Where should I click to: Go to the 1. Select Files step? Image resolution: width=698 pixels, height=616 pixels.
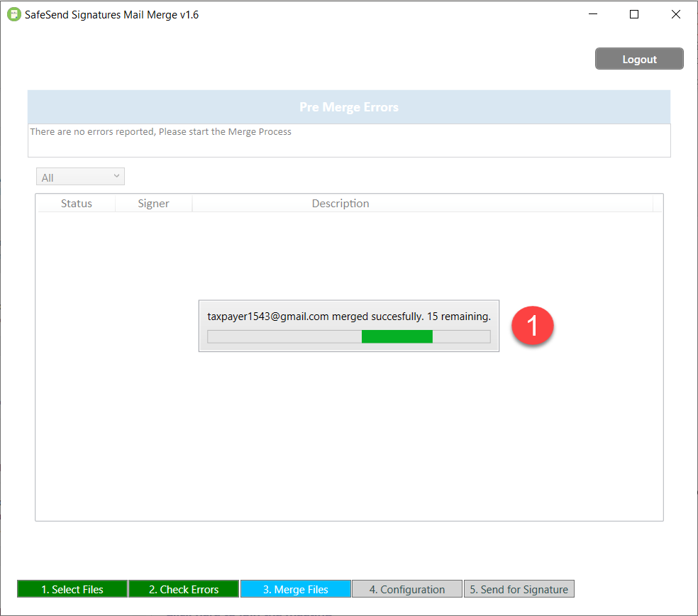72,589
